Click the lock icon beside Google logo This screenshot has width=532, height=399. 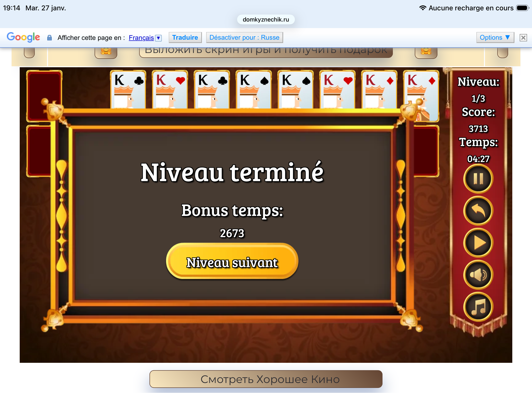(x=50, y=38)
